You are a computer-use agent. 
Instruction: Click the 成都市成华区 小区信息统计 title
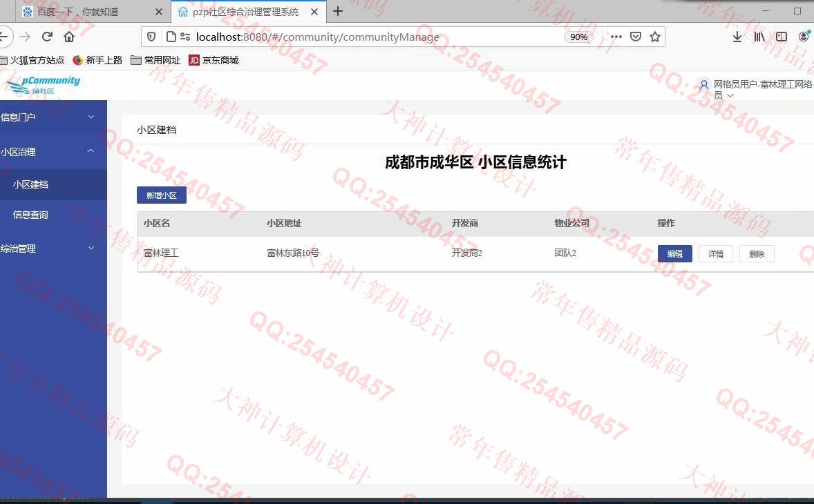point(475,162)
